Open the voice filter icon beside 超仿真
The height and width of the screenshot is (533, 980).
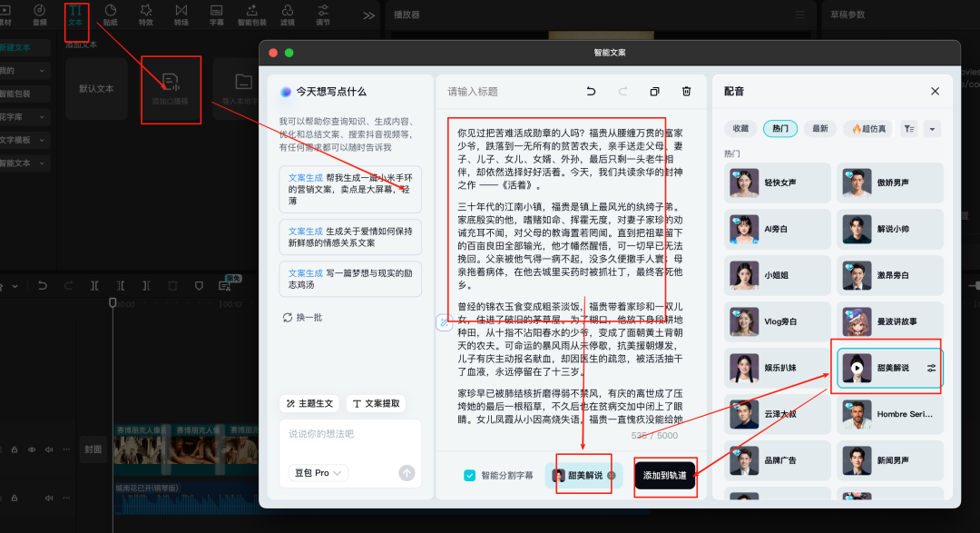(909, 129)
